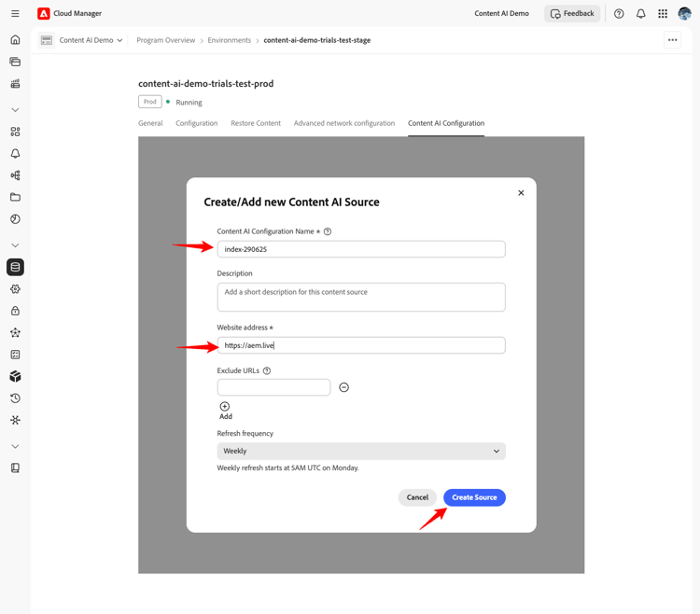Open the folder icon in the sidebar
700x614 pixels.
[x=15, y=197]
